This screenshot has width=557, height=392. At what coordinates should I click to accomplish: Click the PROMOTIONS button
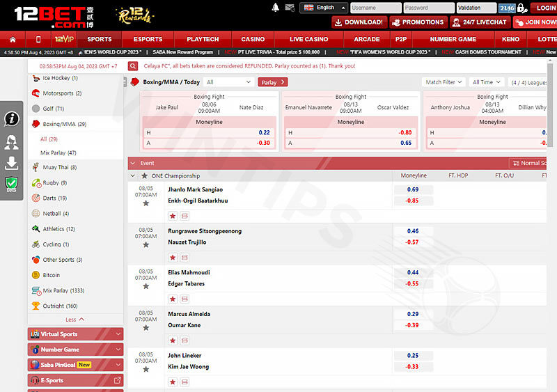click(418, 22)
